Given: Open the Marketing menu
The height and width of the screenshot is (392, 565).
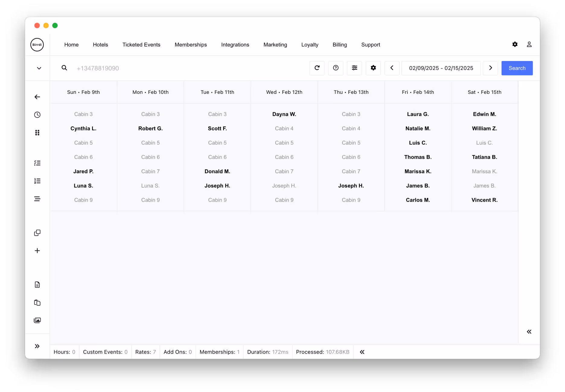Looking at the screenshot, I should pos(275,45).
